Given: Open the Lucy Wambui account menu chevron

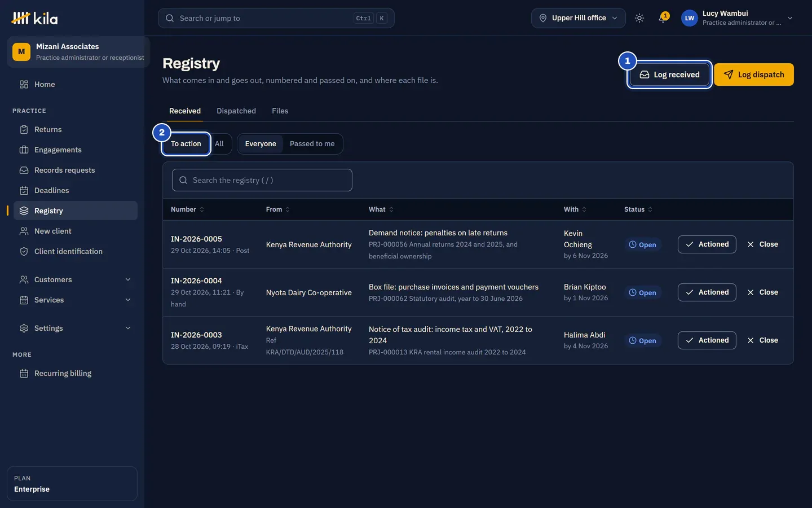Looking at the screenshot, I should (x=790, y=18).
